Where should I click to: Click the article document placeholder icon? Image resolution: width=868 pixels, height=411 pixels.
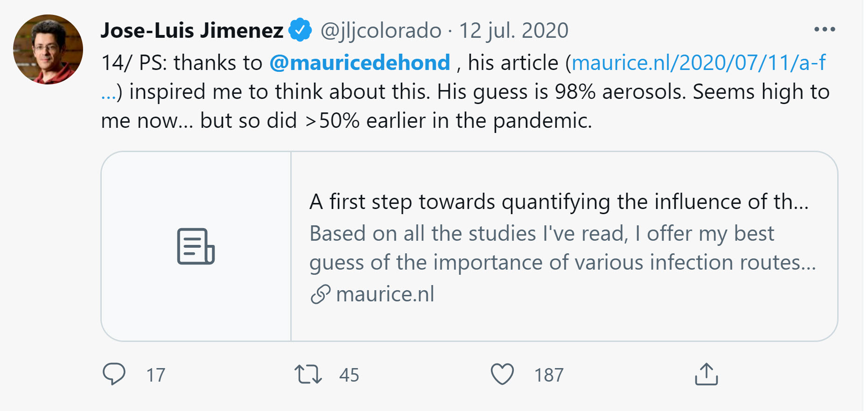196,246
